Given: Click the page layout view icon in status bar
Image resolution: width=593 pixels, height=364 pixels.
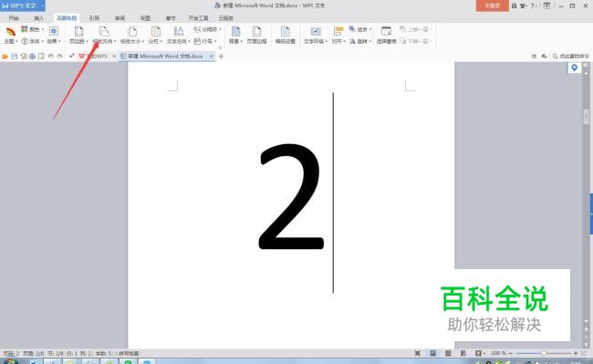Looking at the screenshot, I should pos(432,353).
